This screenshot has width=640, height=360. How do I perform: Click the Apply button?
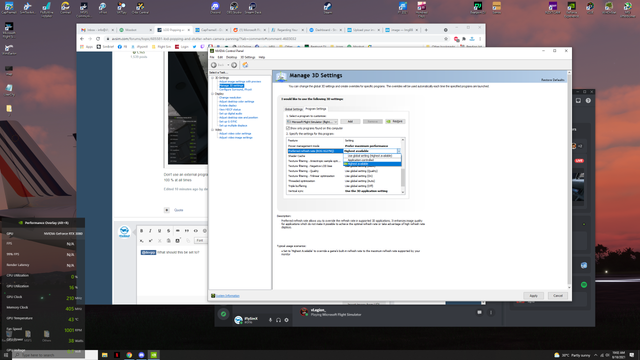click(533, 296)
